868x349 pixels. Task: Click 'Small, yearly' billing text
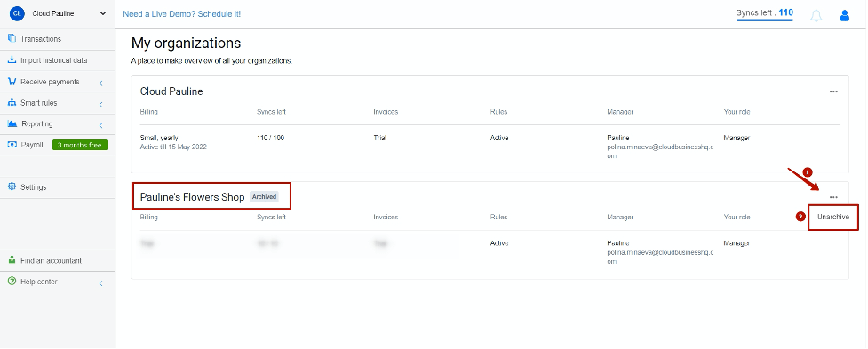tap(159, 138)
